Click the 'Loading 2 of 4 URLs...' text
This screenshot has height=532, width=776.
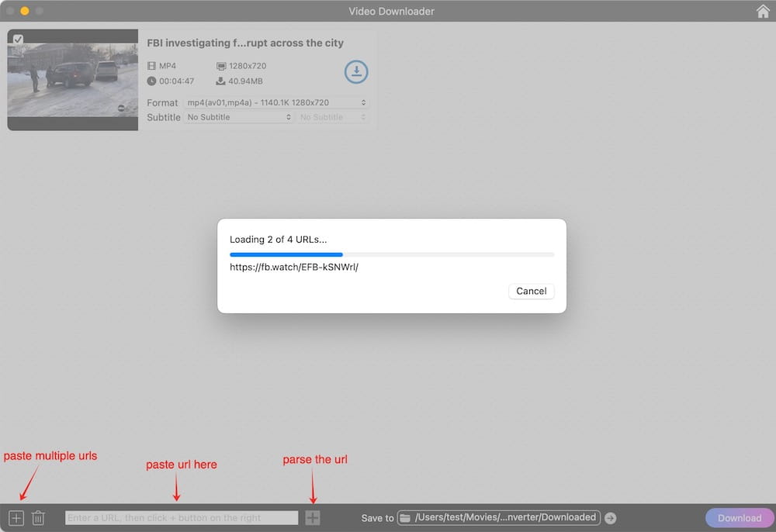(x=278, y=240)
